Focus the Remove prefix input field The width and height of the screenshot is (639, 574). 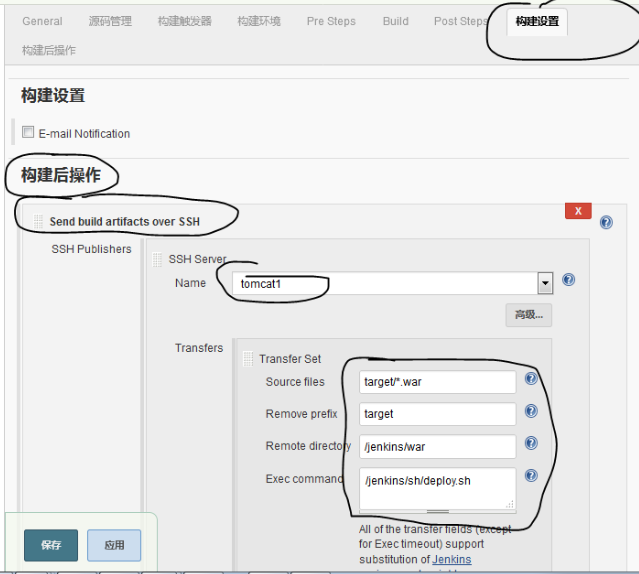438,414
